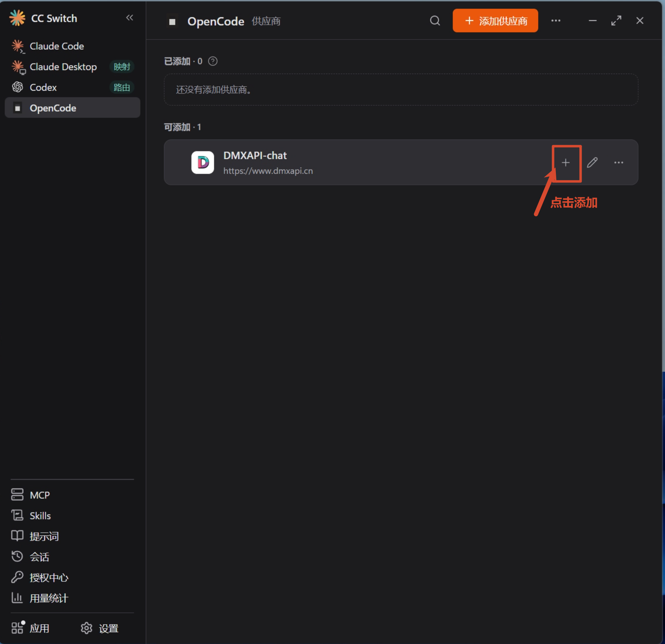Image resolution: width=665 pixels, height=644 pixels.
Task: Close the CC Switch window
Action: 640,21
